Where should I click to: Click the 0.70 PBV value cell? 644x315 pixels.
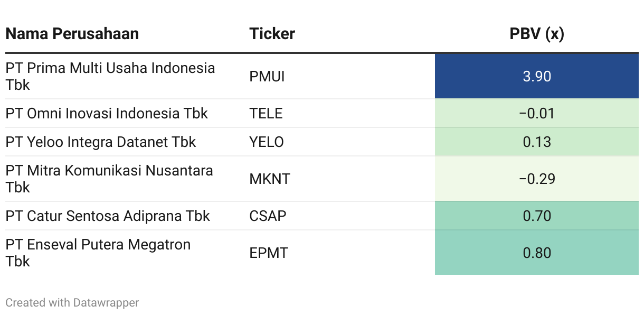pos(536,216)
